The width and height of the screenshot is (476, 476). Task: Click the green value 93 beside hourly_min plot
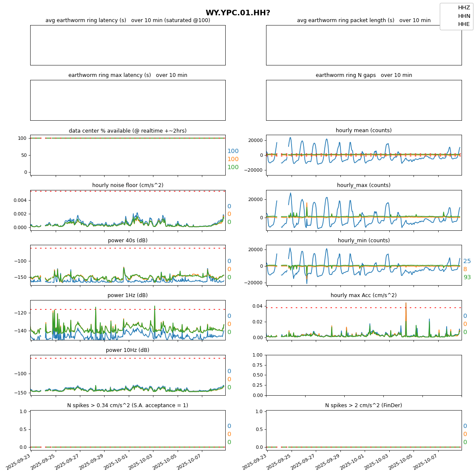(x=467, y=278)
